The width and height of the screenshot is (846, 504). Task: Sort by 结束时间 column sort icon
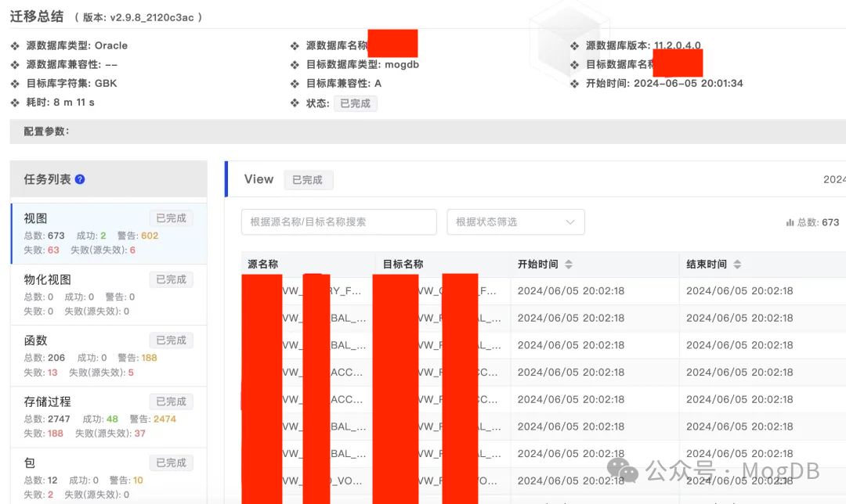[737, 265]
